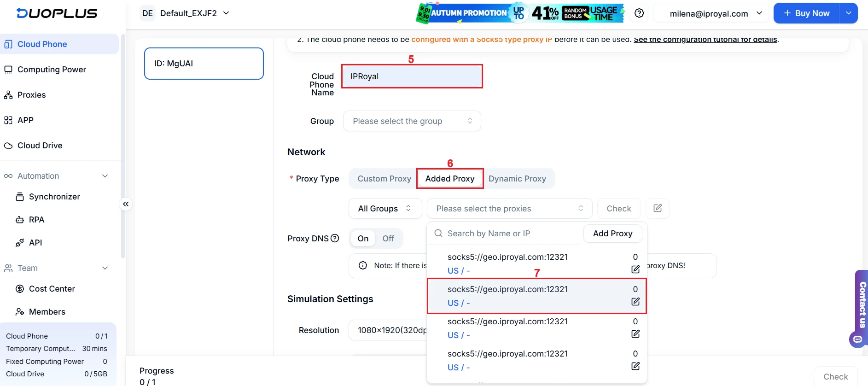Image resolution: width=868 pixels, height=386 pixels.
Task: Select Custom Proxy type
Action: click(384, 179)
